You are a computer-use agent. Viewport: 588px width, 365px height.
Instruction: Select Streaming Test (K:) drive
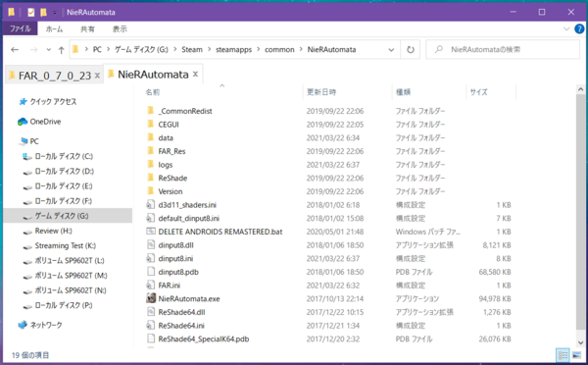pyautogui.click(x=66, y=245)
